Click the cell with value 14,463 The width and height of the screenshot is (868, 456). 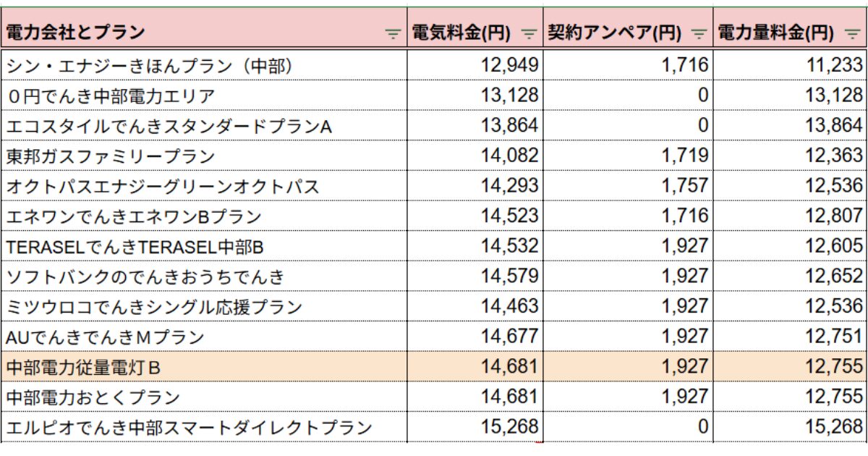pos(475,307)
